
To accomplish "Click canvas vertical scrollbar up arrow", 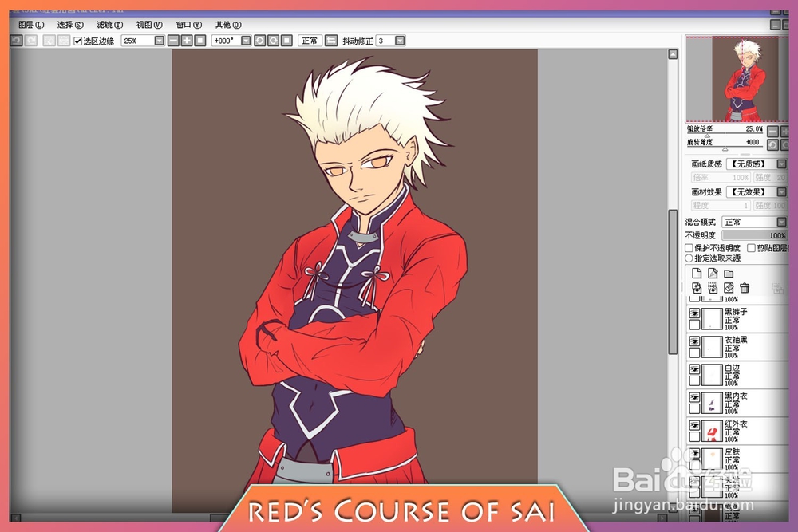I will [673, 54].
